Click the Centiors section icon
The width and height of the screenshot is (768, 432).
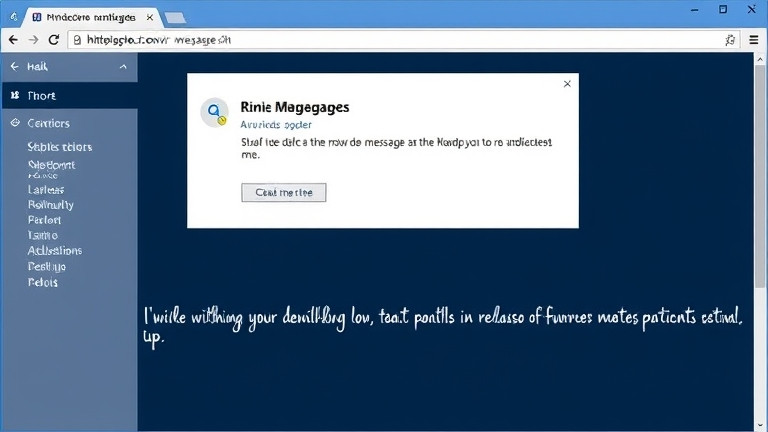[x=15, y=122]
